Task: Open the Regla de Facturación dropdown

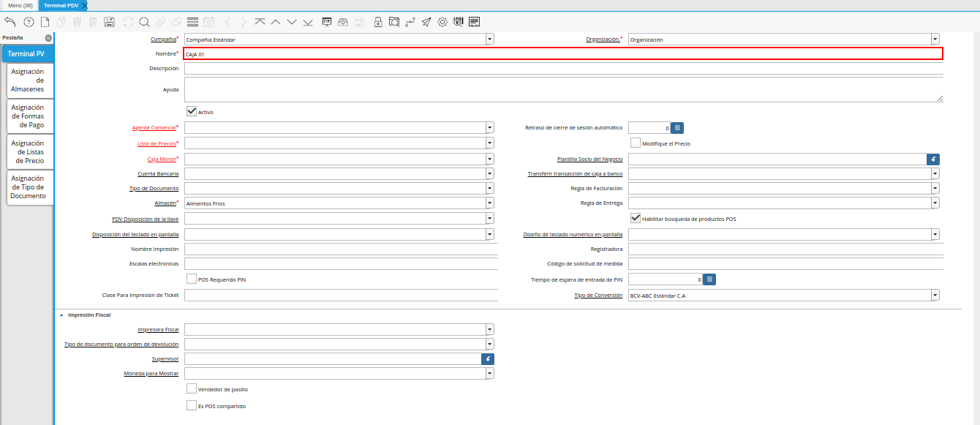Action: [935, 188]
